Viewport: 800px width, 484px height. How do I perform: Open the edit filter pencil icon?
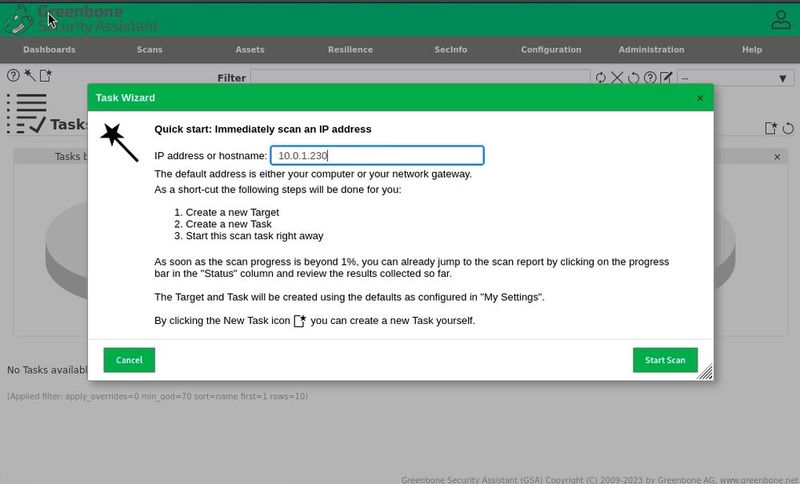(666, 78)
